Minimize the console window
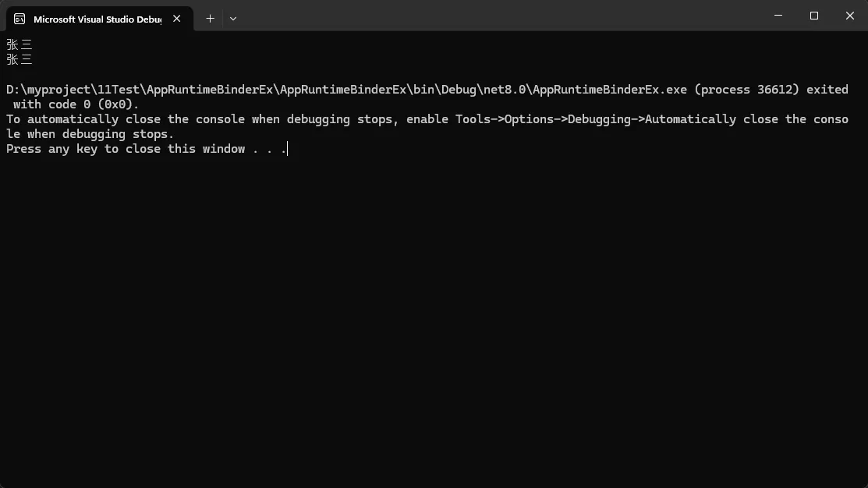The height and width of the screenshot is (488, 868). pos(778,16)
